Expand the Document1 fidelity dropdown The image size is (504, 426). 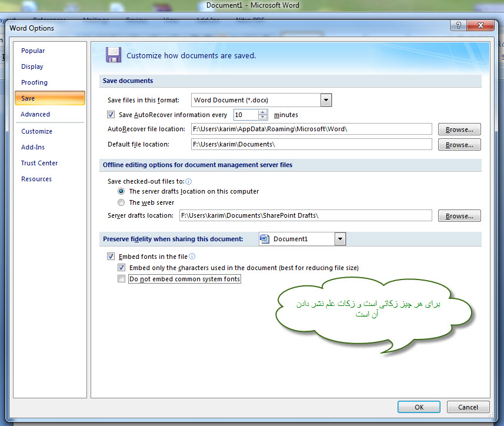(x=340, y=239)
